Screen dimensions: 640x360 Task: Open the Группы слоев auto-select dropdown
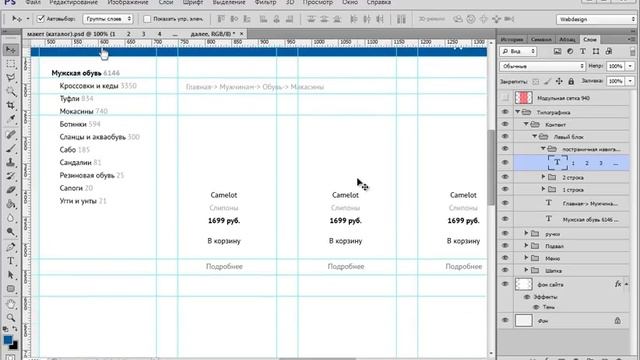(x=108, y=19)
